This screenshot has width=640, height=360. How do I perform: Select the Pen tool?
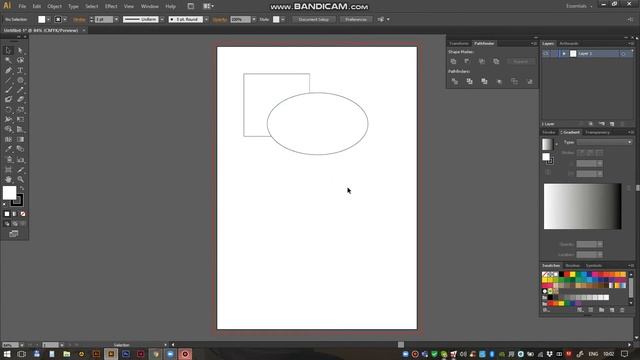[8, 70]
